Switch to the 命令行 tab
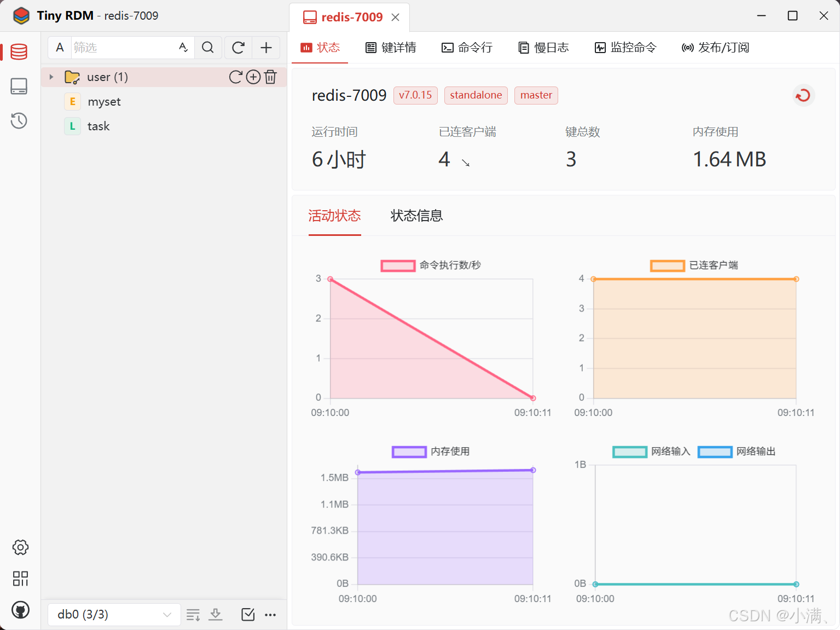 pyautogui.click(x=467, y=48)
